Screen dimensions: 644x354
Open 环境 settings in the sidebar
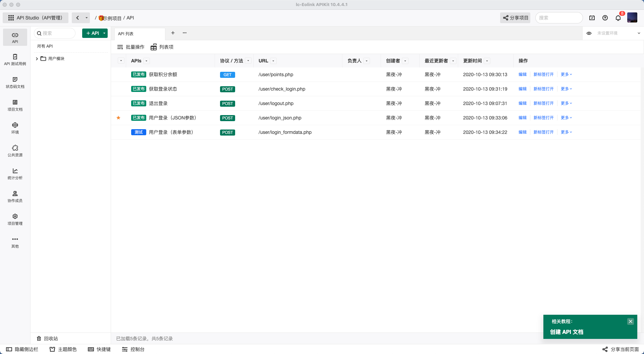coord(15,128)
